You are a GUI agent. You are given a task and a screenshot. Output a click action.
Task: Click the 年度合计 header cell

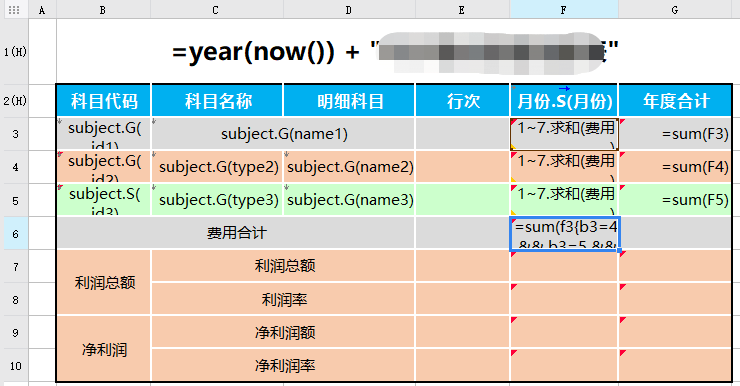(x=675, y=101)
